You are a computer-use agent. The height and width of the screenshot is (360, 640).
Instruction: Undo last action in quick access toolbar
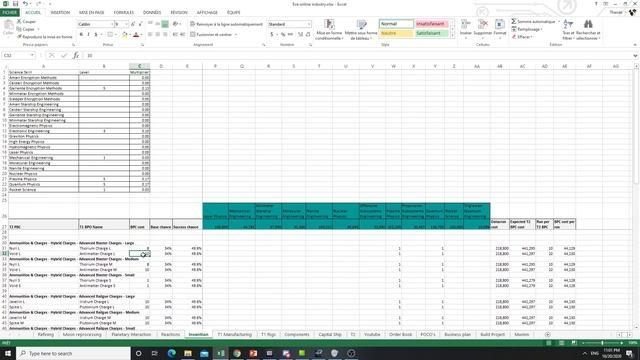[25, 4]
